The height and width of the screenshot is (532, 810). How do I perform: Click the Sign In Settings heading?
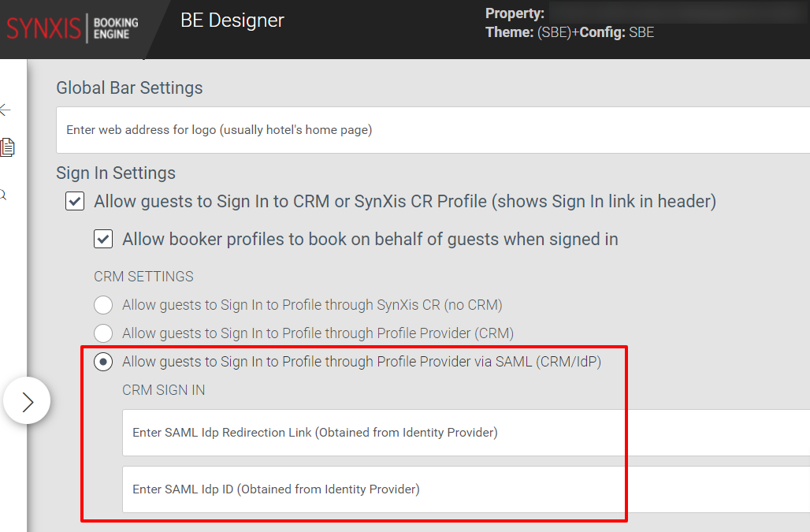115,173
